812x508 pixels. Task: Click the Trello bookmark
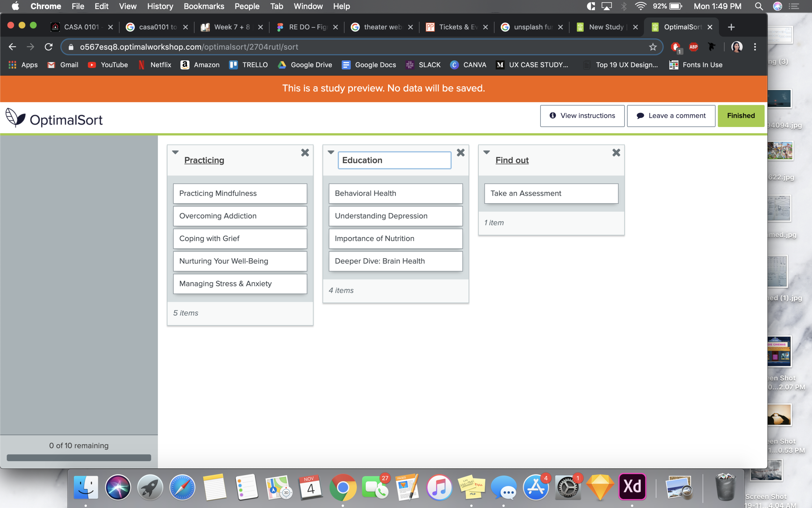248,65
